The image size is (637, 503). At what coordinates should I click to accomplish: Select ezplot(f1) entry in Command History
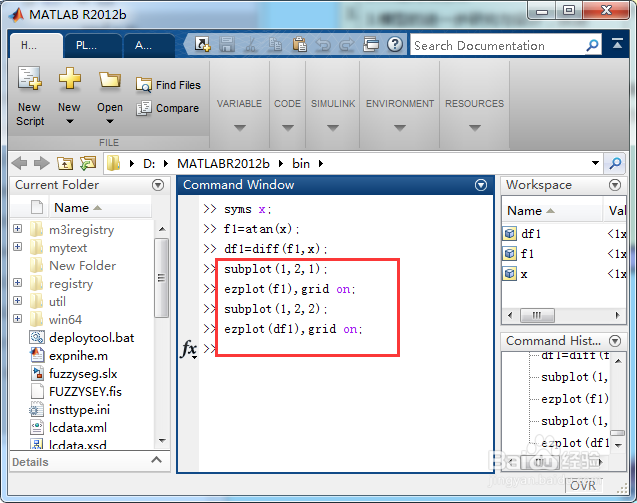click(575, 399)
